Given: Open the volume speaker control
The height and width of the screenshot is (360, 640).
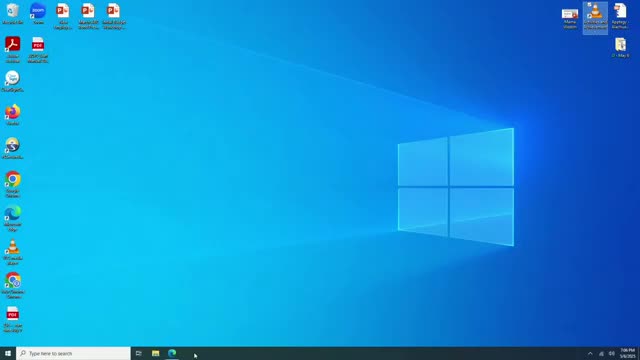Looking at the screenshot, I should [611, 353].
